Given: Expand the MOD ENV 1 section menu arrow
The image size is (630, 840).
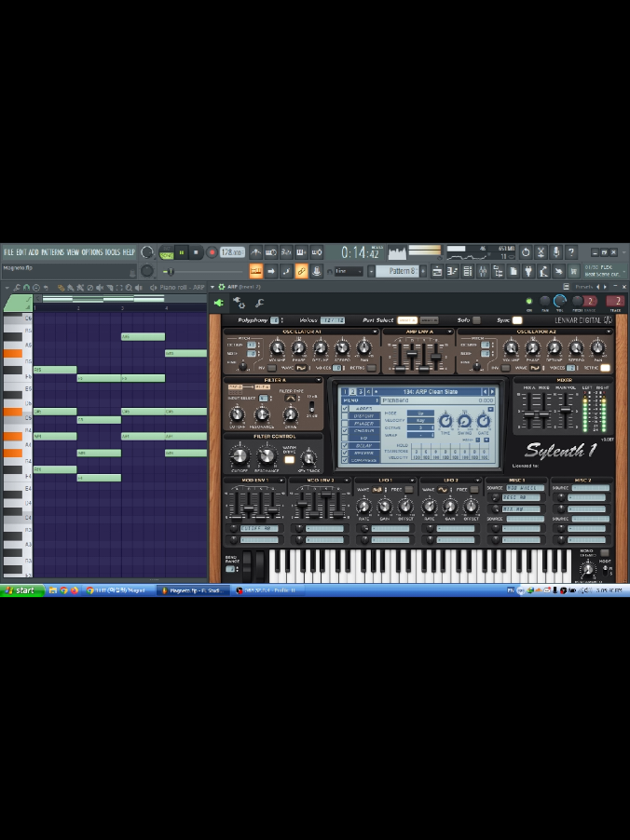Looking at the screenshot, I should pos(281,481).
